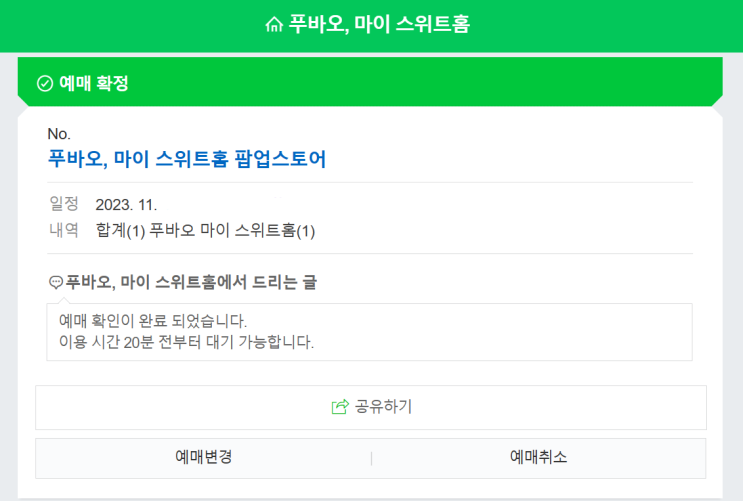Screen dimensions: 743x501
Task: Click 푸바오 마이 스위트홈(1) item detail
Action: 232,231
